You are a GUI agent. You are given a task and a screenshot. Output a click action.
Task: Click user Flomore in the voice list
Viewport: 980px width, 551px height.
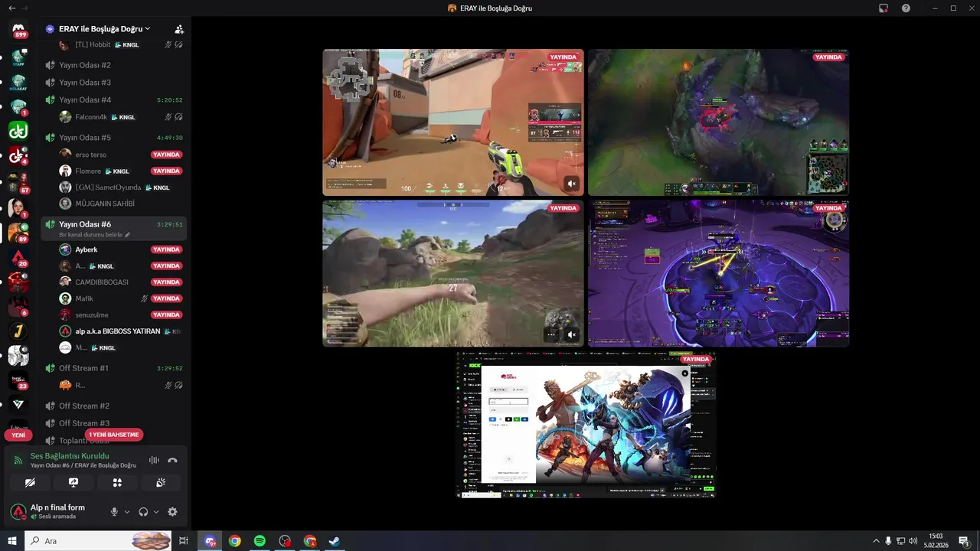(x=120, y=171)
